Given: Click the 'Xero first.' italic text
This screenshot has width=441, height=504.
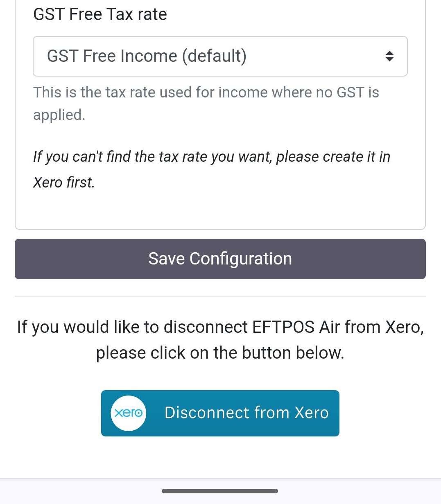Looking at the screenshot, I should click(x=64, y=183).
